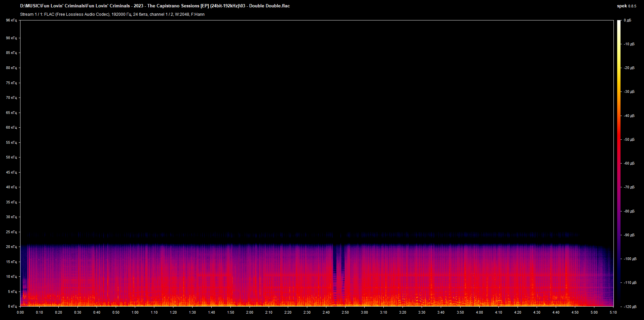Click the -120 дБ bottom scale label
Screen dimensions: 644x320
click(630, 307)
